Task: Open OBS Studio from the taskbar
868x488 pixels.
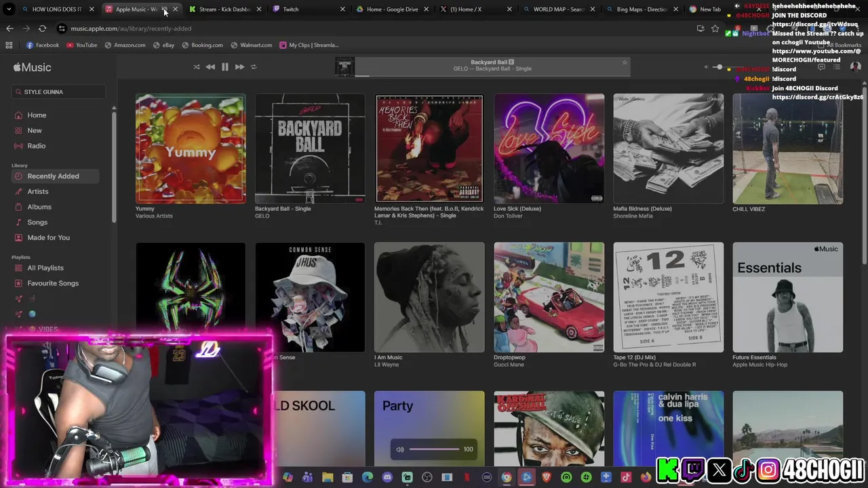Action: tap(427, 477)
